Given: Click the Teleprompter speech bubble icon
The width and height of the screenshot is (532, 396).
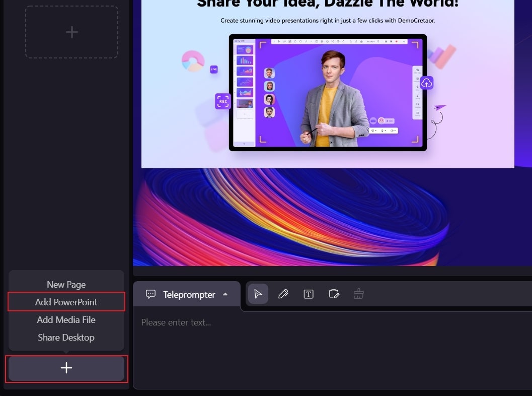Looking at the screenshot, I should click(x=150, y=294).
